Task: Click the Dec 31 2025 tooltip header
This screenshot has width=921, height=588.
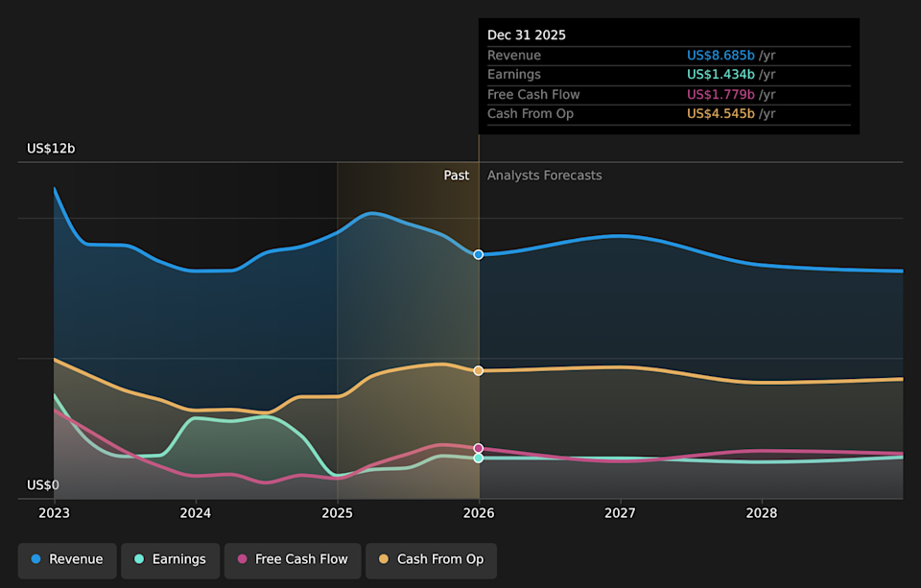Action: (527, 35)
